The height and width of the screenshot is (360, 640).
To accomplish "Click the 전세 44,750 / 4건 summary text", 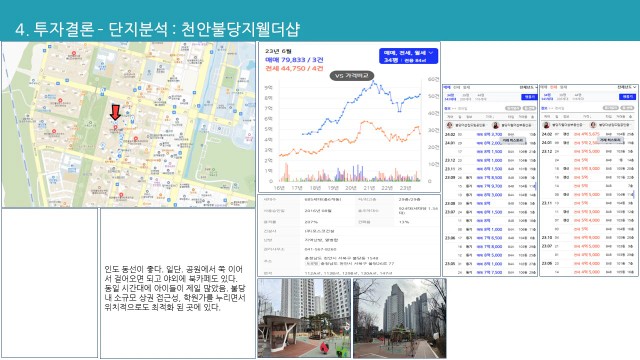I will (x=294, y=69).
